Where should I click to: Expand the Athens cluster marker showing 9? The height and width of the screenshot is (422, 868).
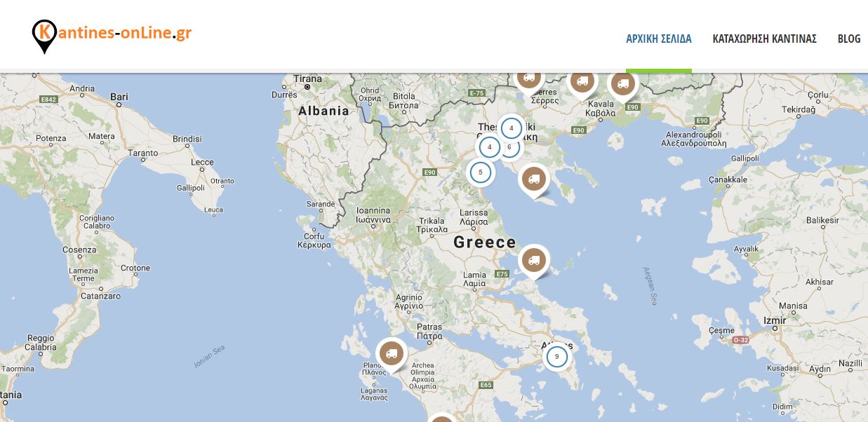click(x=556, y=357)
